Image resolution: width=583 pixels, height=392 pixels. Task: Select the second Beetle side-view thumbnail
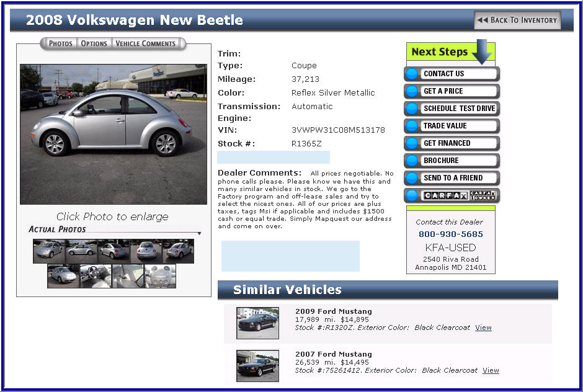[x=81, y=251]
